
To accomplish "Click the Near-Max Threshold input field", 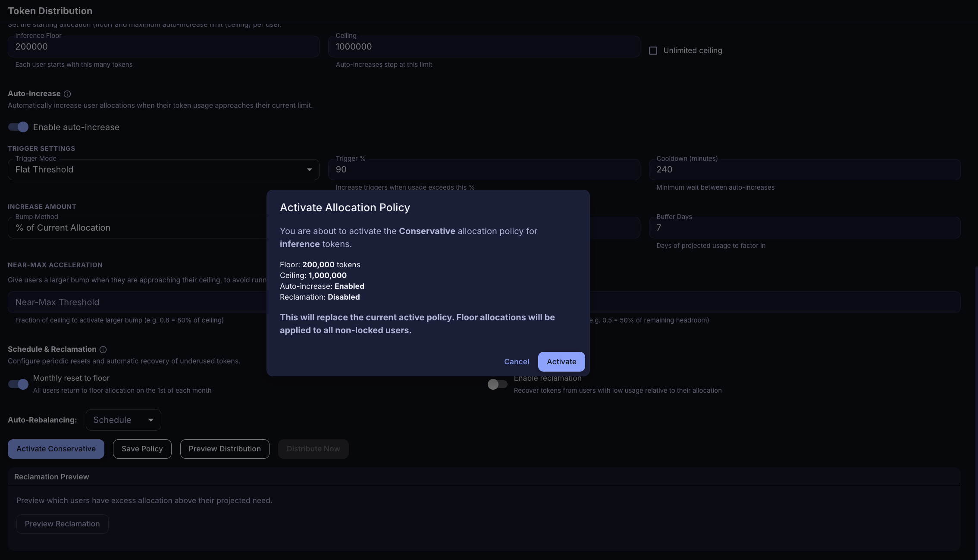I will point(137,302).
